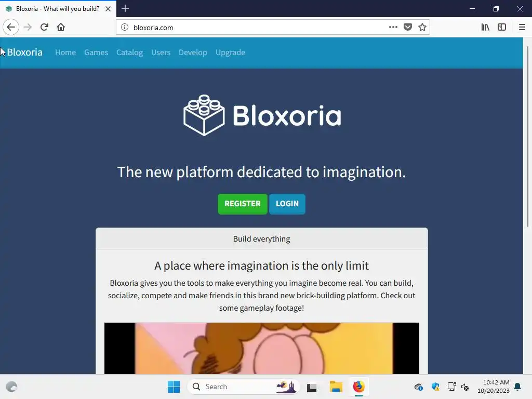The width and height of the screenshot is (532, 399).
Task: Close the Bloxoria browser tab
Action: tap(108, 9)
